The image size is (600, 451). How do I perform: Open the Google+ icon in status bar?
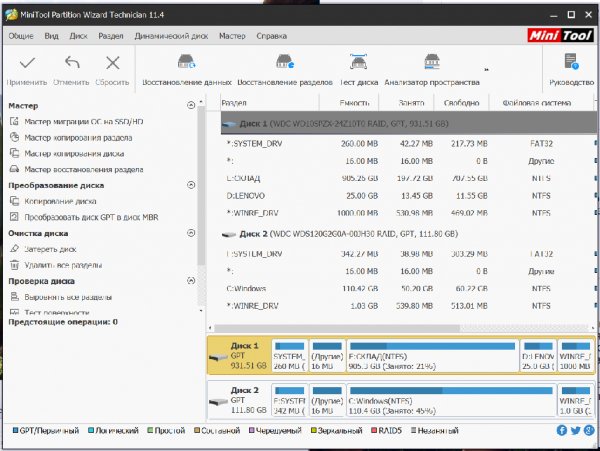pyautogui.click(x=589, y=430)
